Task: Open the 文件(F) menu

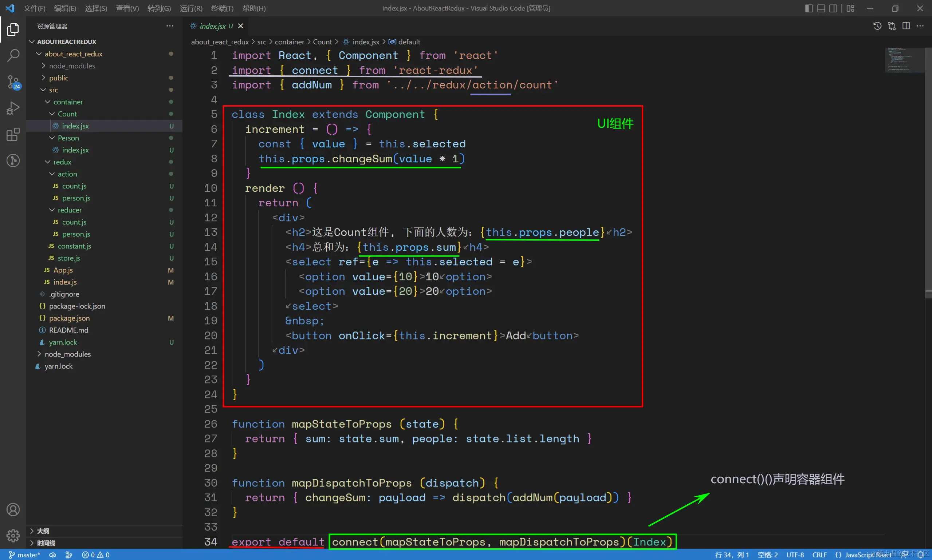Action: tap(34, 8)
